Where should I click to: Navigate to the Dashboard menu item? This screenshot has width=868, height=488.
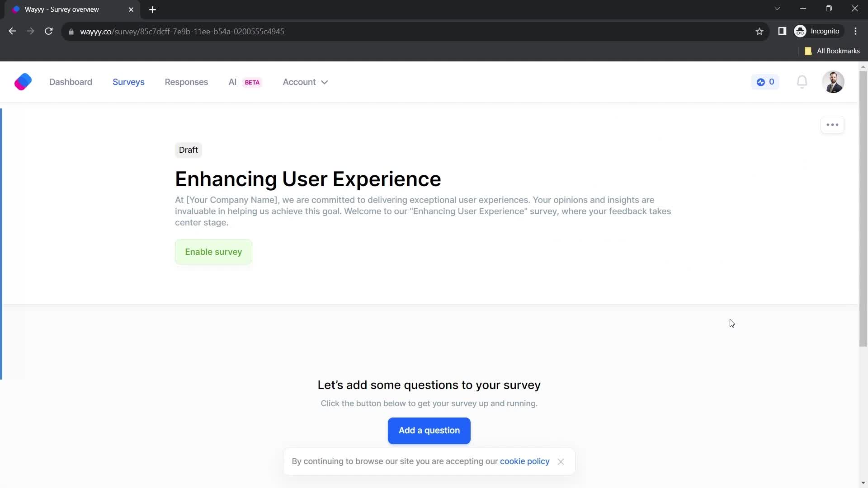[71, 82]
